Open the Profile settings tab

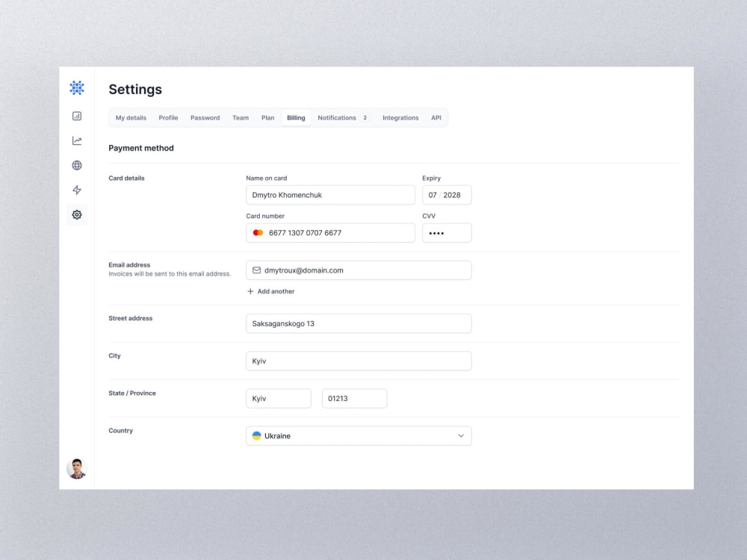click(x=168, y=117)
